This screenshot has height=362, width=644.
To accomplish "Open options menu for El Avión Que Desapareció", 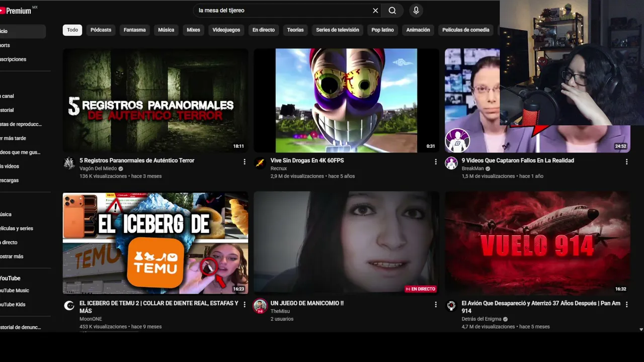I will tap(626, 305).
